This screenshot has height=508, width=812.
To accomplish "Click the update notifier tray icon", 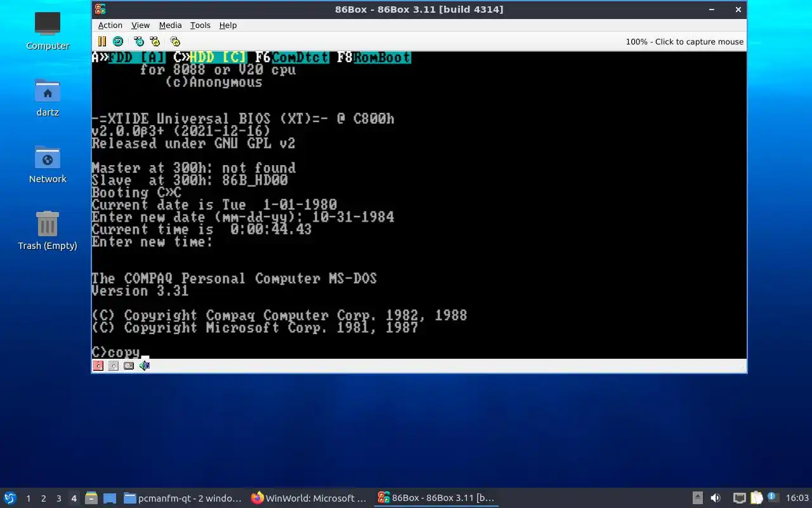I will (772, 498).
